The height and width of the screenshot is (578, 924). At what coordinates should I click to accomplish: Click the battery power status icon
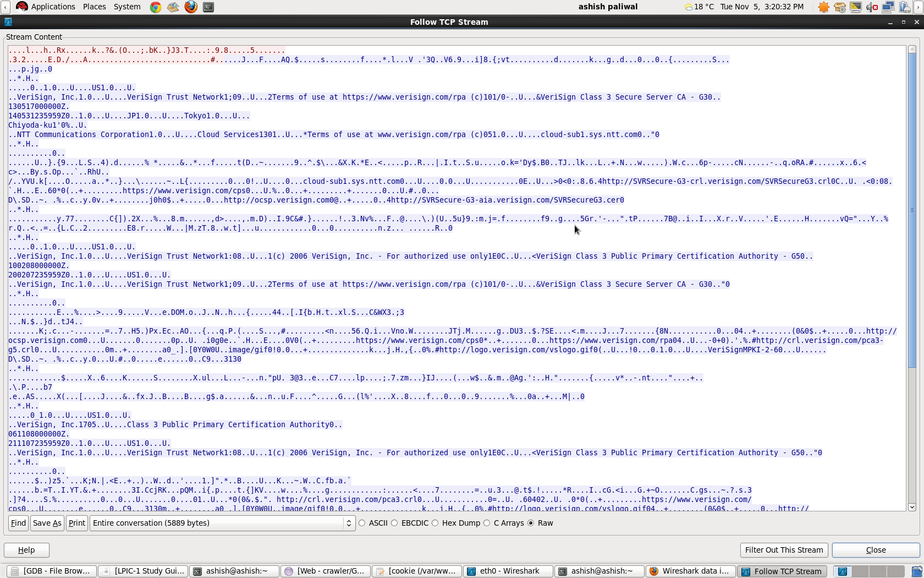tap(904, 7)
